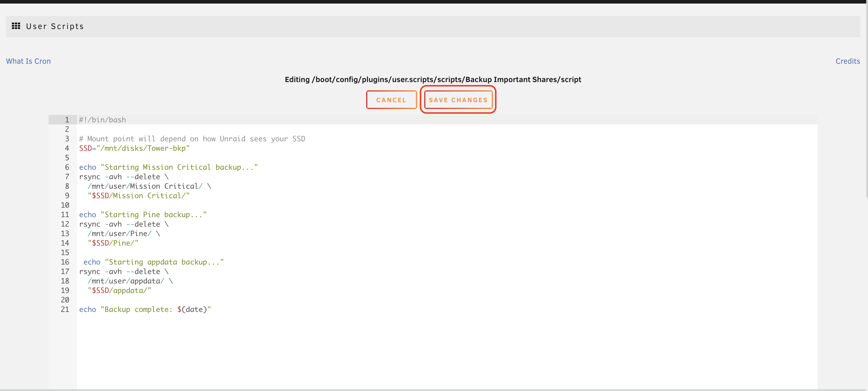Screen dimensions: 868x391
Task: Click the User Scripts grid icon
Action: tap(16, 26)
